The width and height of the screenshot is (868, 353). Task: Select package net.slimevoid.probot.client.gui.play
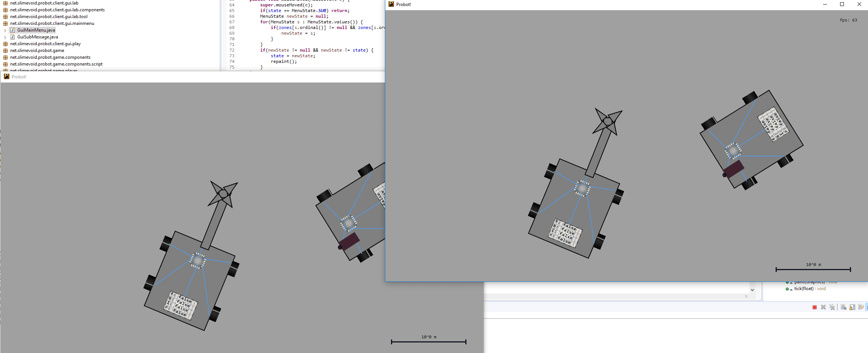[45, 44]
